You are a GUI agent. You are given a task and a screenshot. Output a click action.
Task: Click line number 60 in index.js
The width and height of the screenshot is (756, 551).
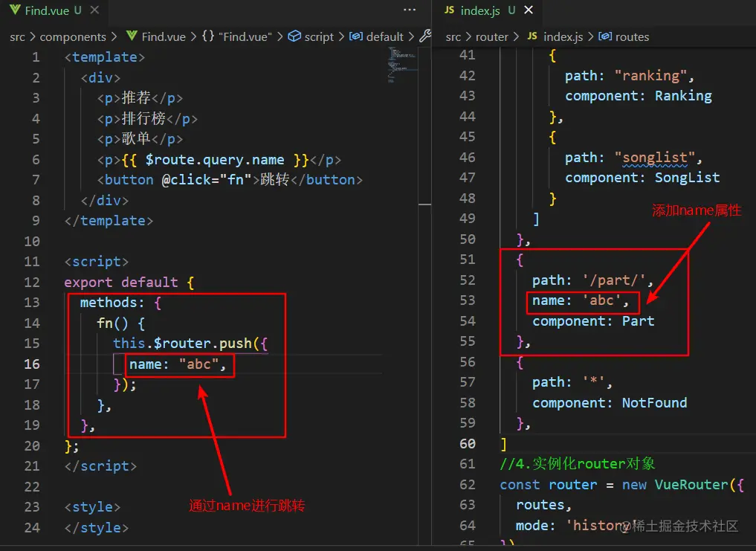(467, 443)
